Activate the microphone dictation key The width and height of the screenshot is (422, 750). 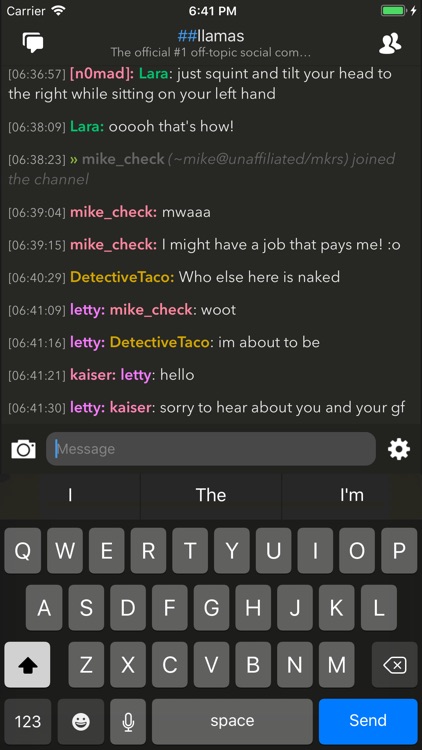pos(128,721)
